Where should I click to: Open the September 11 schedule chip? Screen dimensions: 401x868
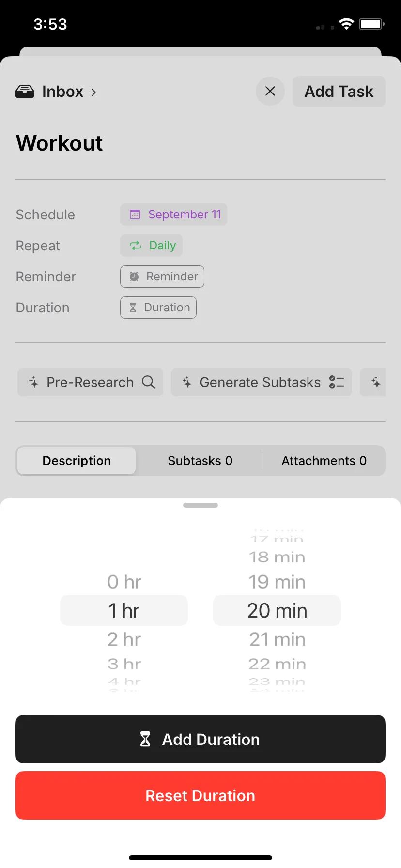coord(173,215)
